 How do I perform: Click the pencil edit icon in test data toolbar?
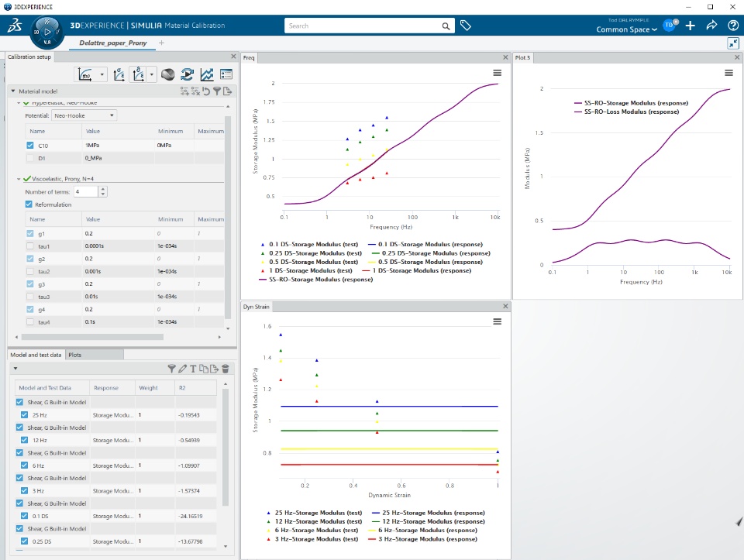183,369
